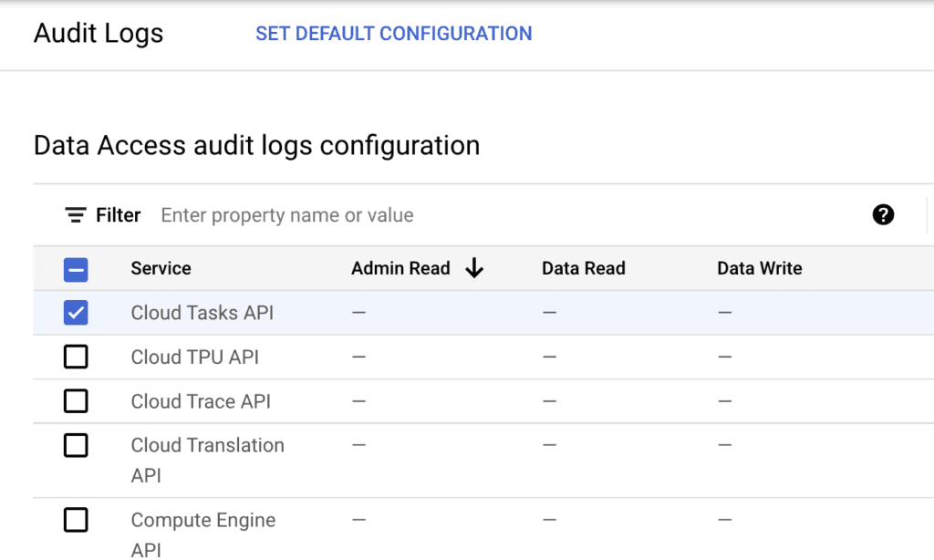This screenshot has height=560, width=934.
Task: Click the Admin Read sort arrow
Action: point(474,268)
